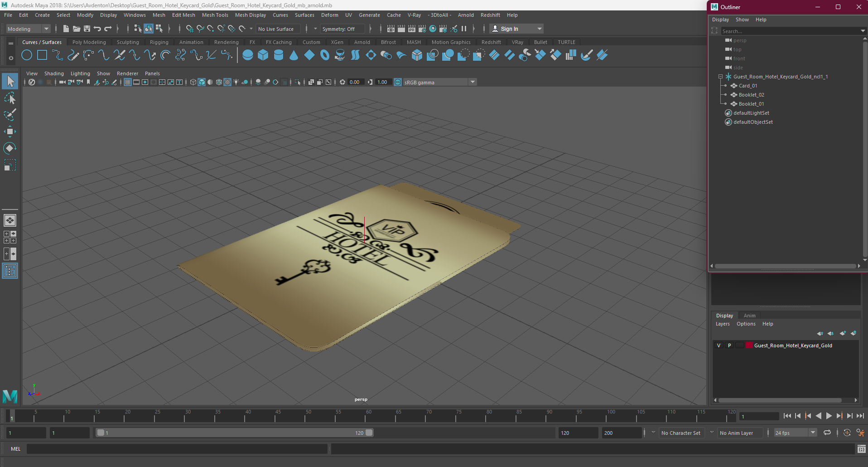Click the IPR render icon
This screenshot has height=467, width=868.
[412, 29]
